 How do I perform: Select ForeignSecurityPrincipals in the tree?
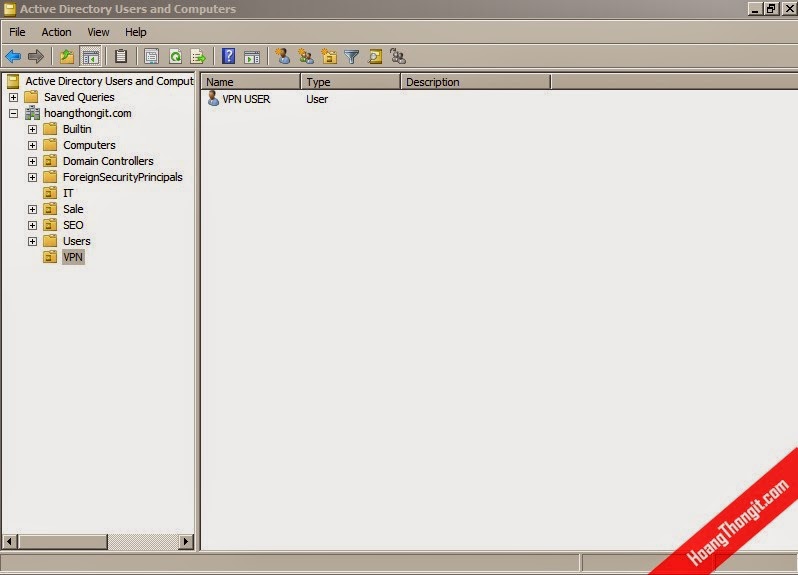(123, 177)
